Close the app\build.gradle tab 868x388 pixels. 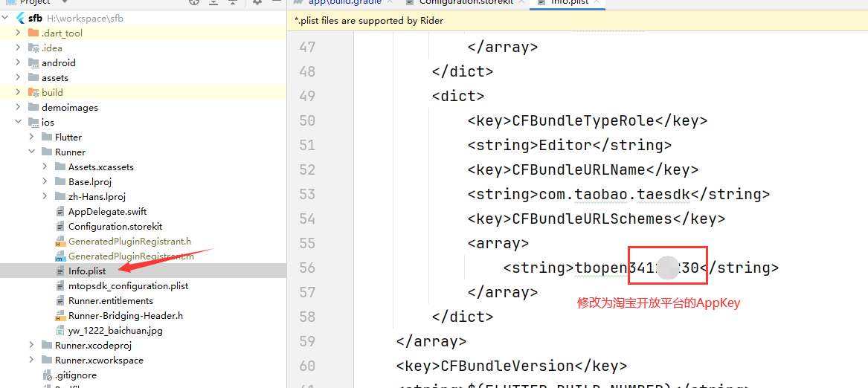point(389,3)
